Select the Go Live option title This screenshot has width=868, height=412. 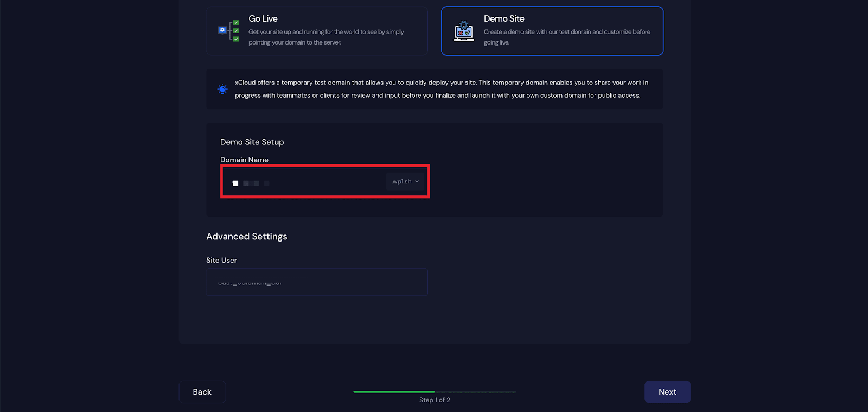263,19
